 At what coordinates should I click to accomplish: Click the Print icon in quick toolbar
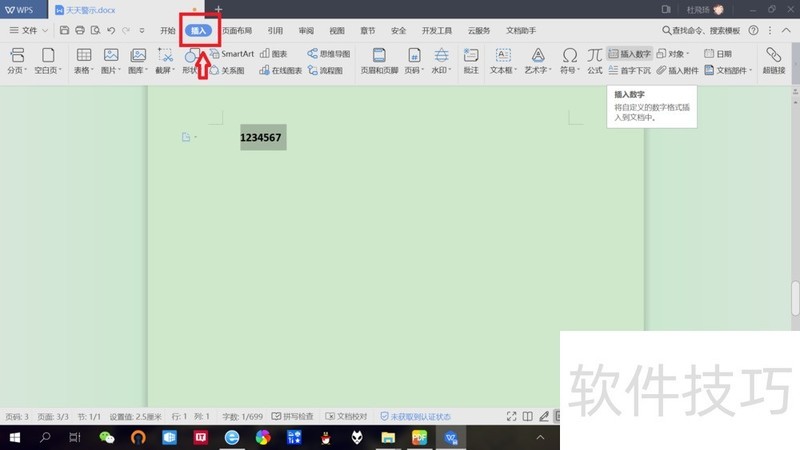(80, 31)
